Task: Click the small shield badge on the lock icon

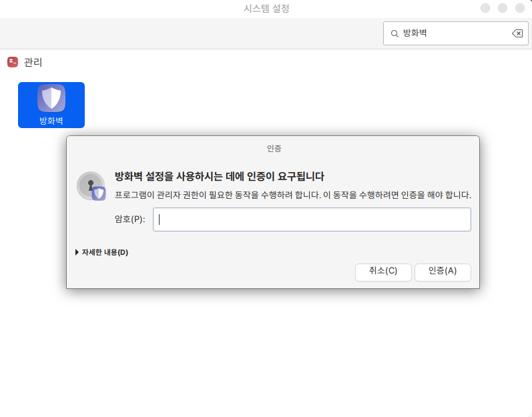Action: [x=99, y=193]
